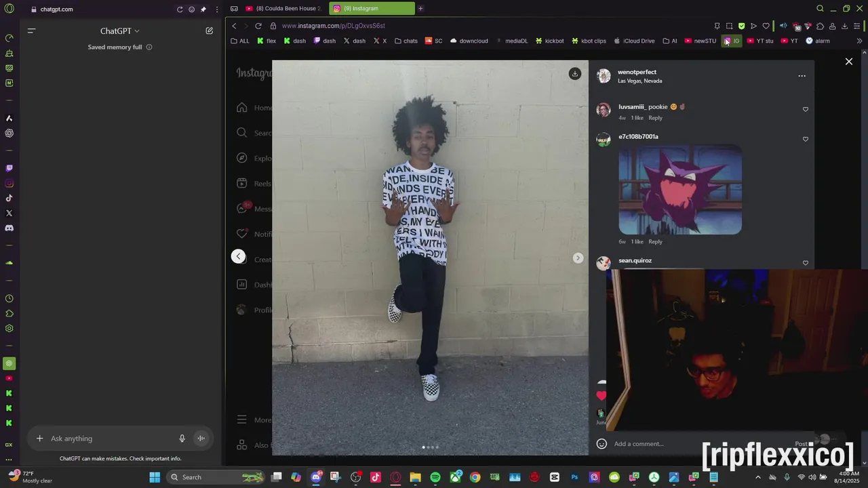Viewport: 868px width, 488px height.
Task: Open the Gengar GIF in comments
Action: tap(680, 190)
